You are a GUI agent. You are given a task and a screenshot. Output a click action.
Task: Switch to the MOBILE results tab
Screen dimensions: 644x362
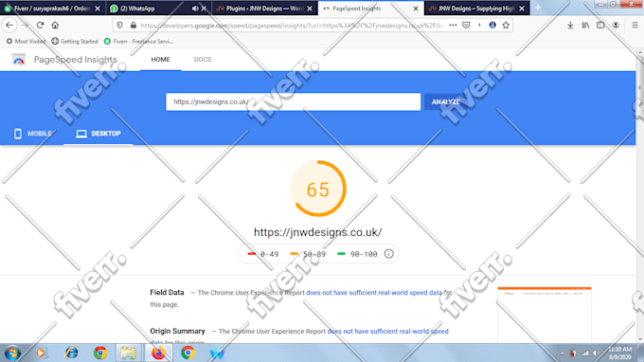[32, 134]
